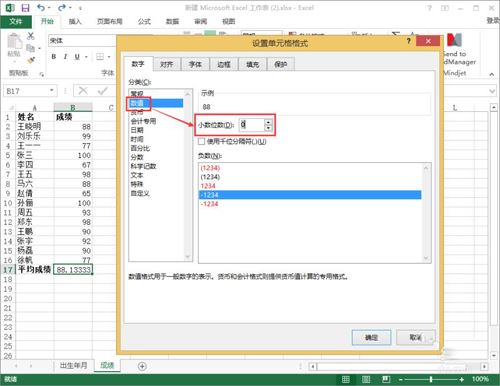Image resolution: width=500 pixels, height=386 pixels.
Task: Click the dialog help question mark
Action: pos(409,41)
